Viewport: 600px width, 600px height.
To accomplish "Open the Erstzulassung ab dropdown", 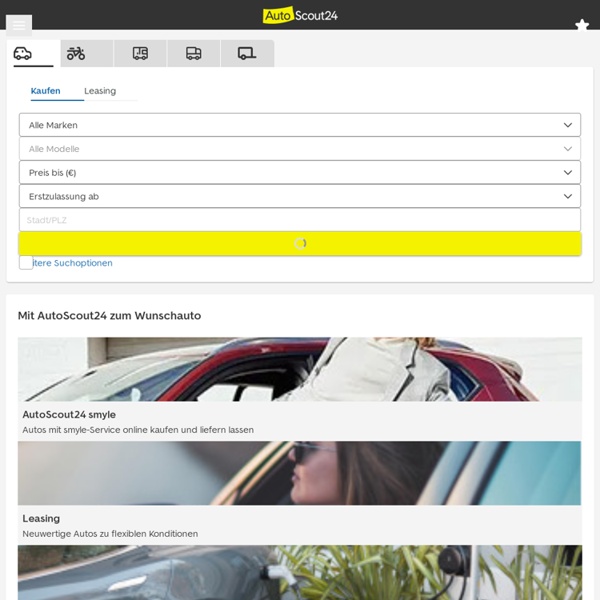I will coord(299,197).
